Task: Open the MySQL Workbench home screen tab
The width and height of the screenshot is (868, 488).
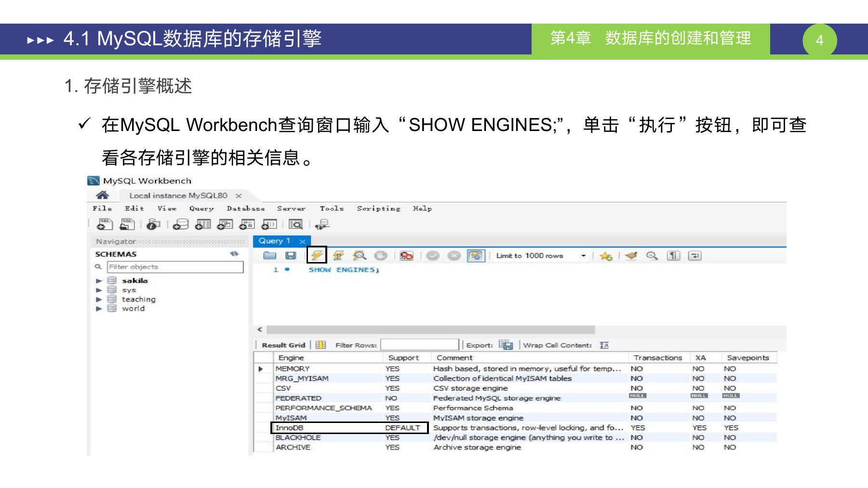Action: (x=102, y=195)
